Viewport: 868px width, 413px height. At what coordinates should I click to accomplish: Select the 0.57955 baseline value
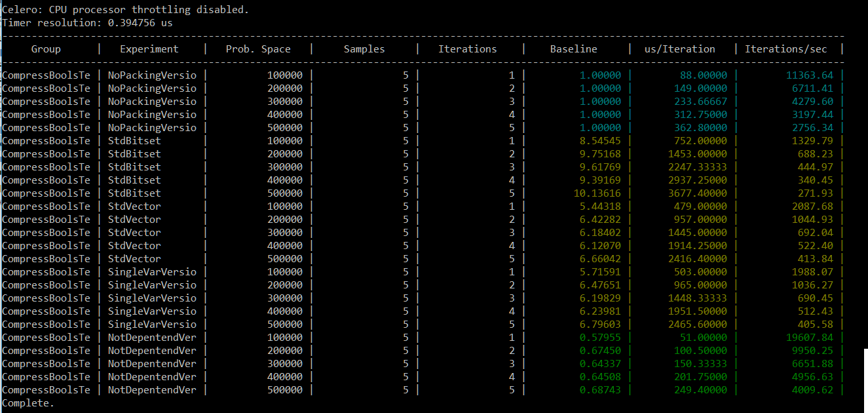(x=600, y=338)
